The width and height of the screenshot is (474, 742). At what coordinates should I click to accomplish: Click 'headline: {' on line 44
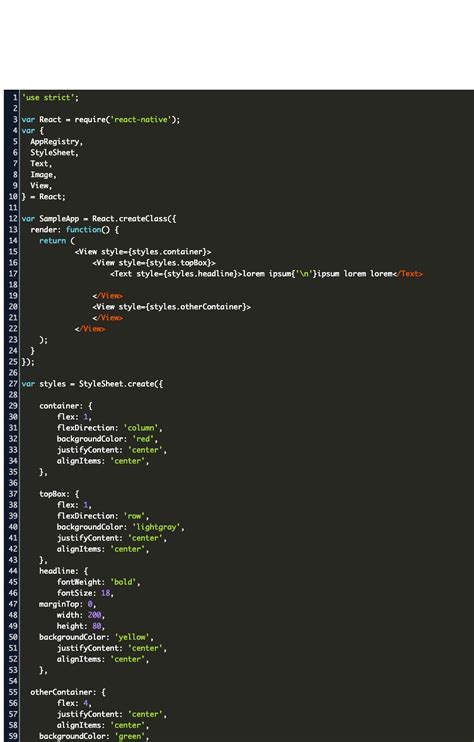pos(63,571)
